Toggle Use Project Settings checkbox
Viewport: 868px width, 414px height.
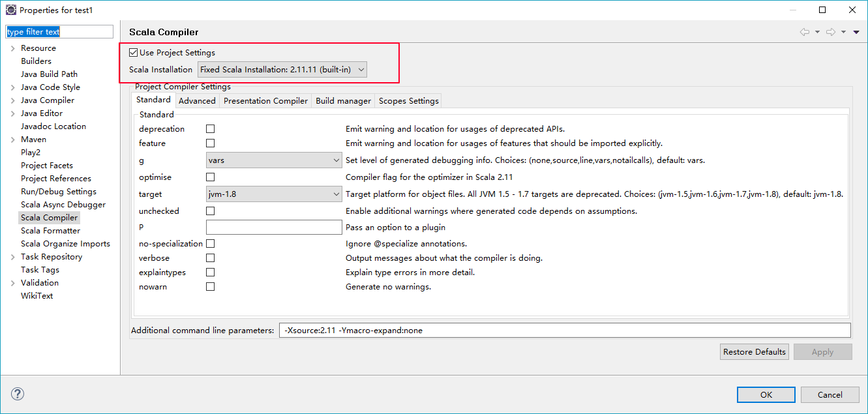pyautogui.click(x=134, y=53)
